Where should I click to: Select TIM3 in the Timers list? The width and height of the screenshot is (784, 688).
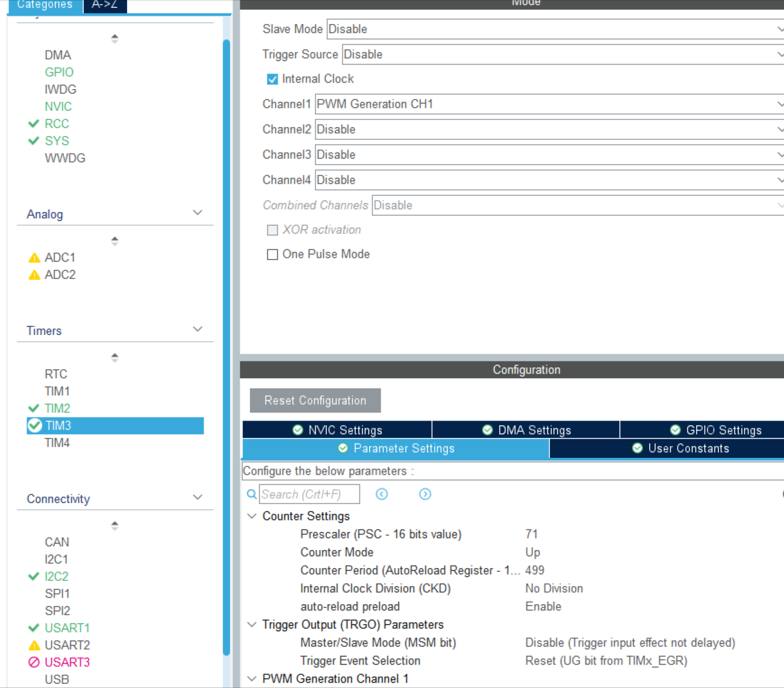[115, 425]
